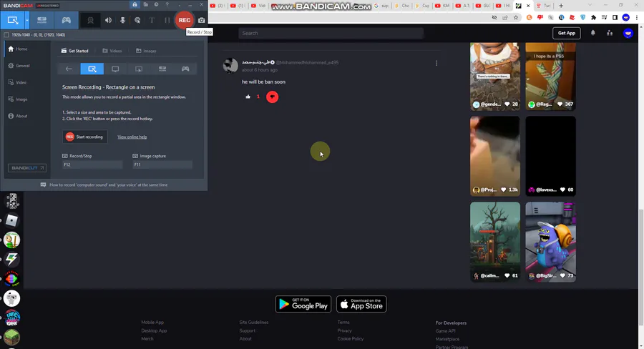Open Mobile App footer link
Image resolution: width=644 pixels, height=349 pixels.
tap(152, 323)
